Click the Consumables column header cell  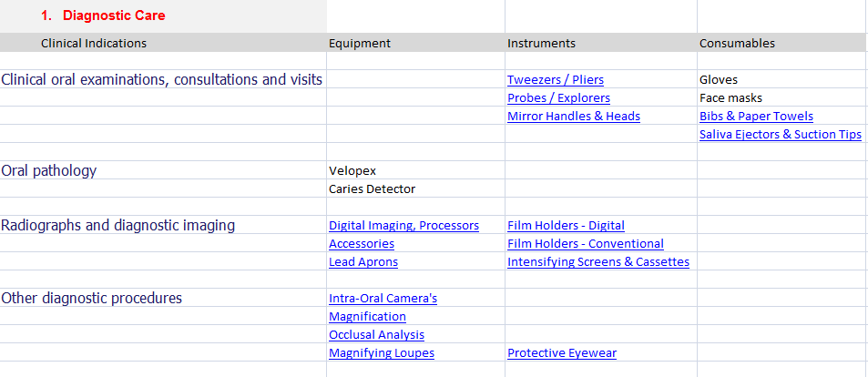pyautogui.click(x=737, y=43)
